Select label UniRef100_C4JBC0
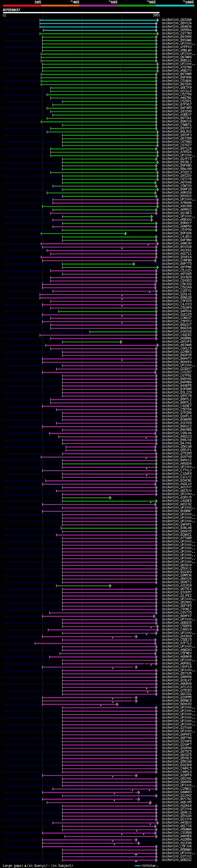 click(x=177, y=236)
